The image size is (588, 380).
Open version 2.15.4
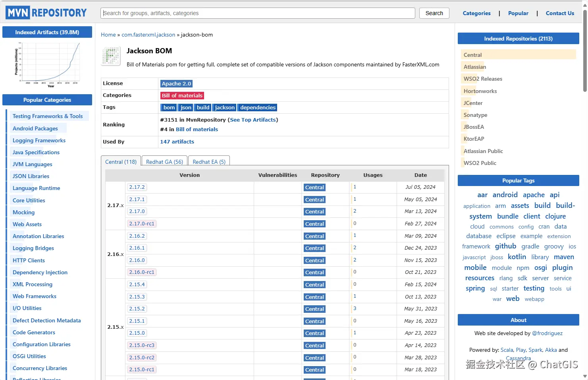pyautogui.click(x=137, y=285)
